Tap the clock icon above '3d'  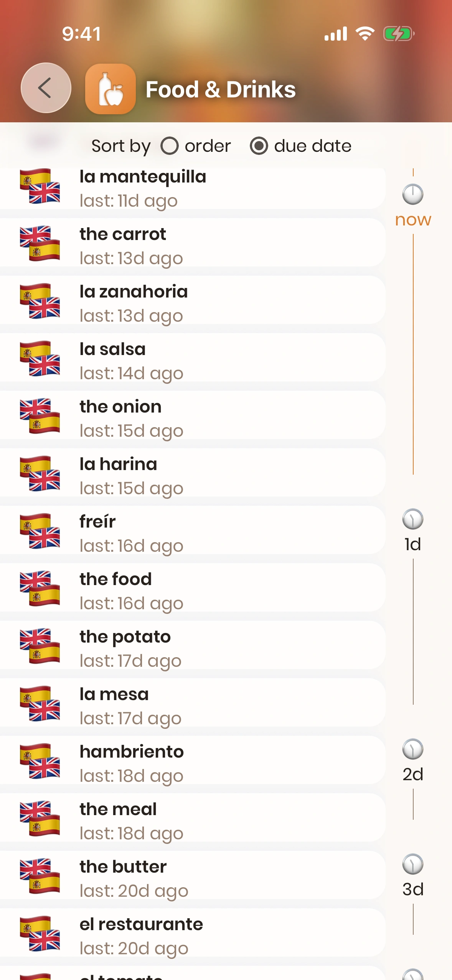point(413,864)
